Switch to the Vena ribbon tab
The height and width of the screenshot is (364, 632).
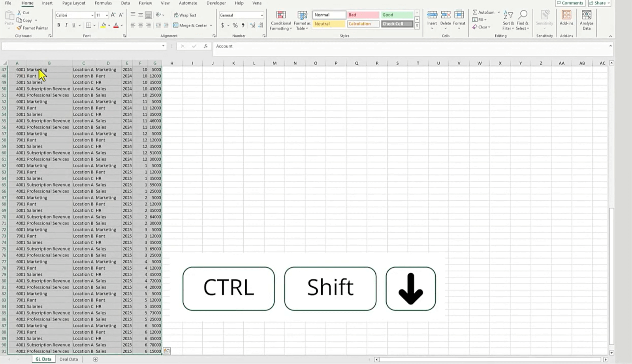257,3
